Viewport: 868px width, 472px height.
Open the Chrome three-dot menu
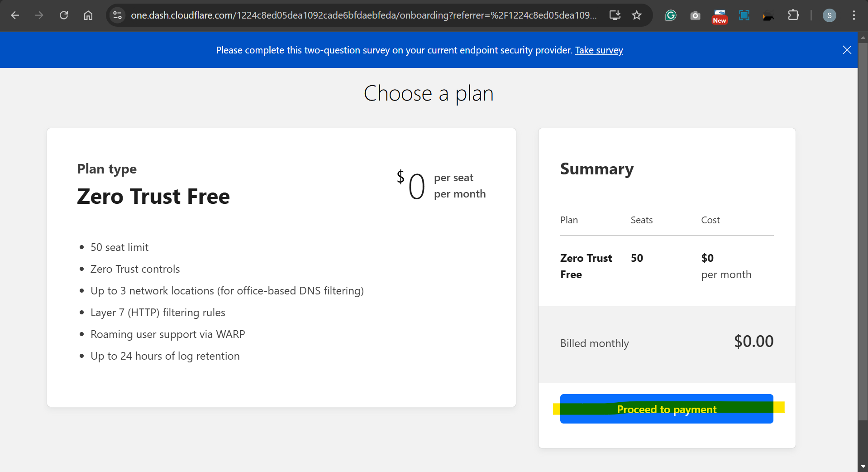click(x=854, y=15)
